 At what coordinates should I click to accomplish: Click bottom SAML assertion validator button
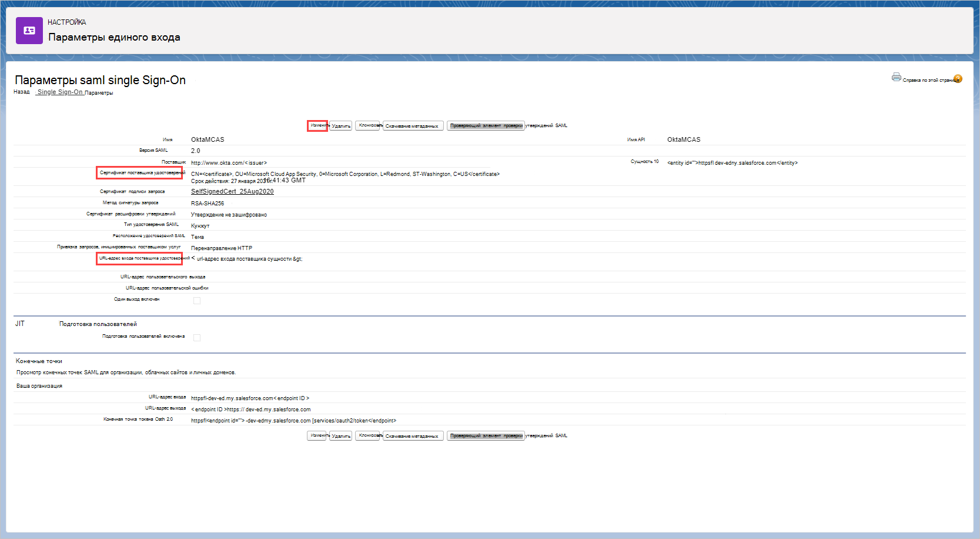(486, 436)
